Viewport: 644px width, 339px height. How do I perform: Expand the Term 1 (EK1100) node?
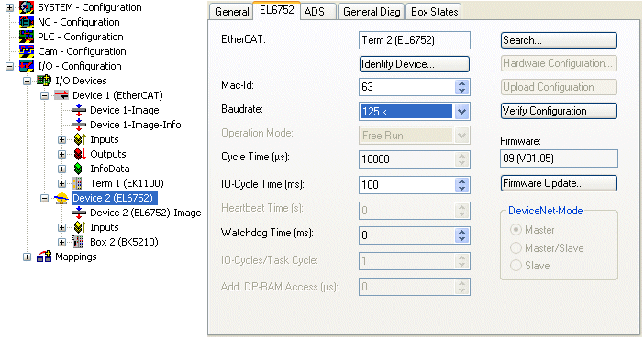click(x=61, y=183)
